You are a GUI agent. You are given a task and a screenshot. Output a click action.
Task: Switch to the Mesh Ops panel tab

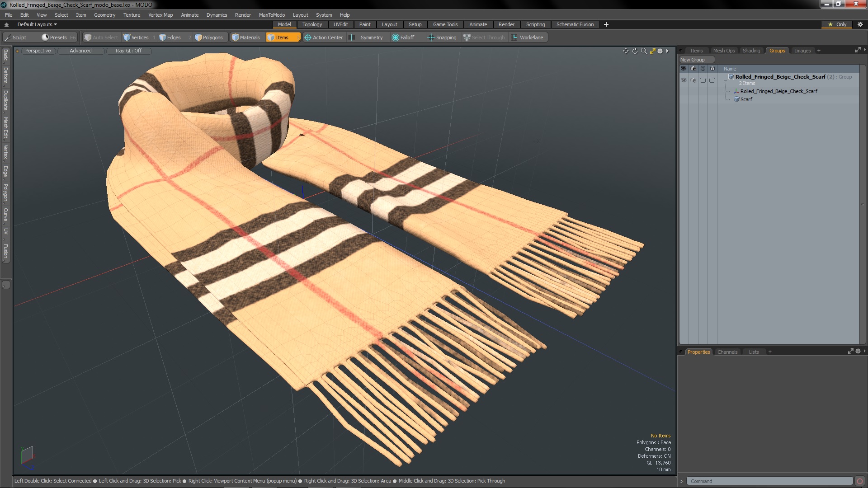(724, 51)
